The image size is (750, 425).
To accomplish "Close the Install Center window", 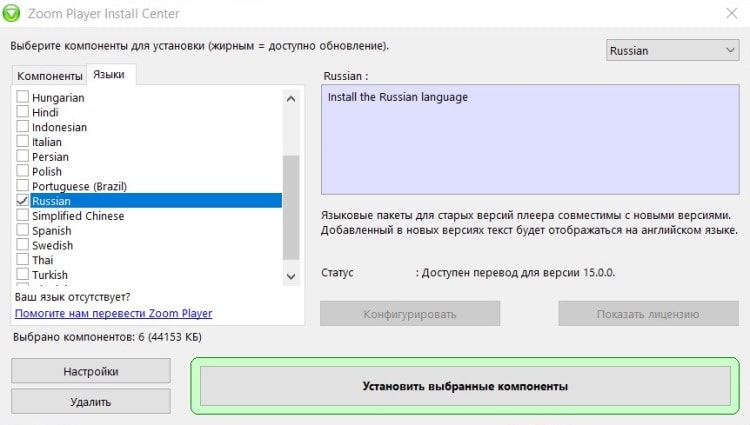I will coord(731,13).
